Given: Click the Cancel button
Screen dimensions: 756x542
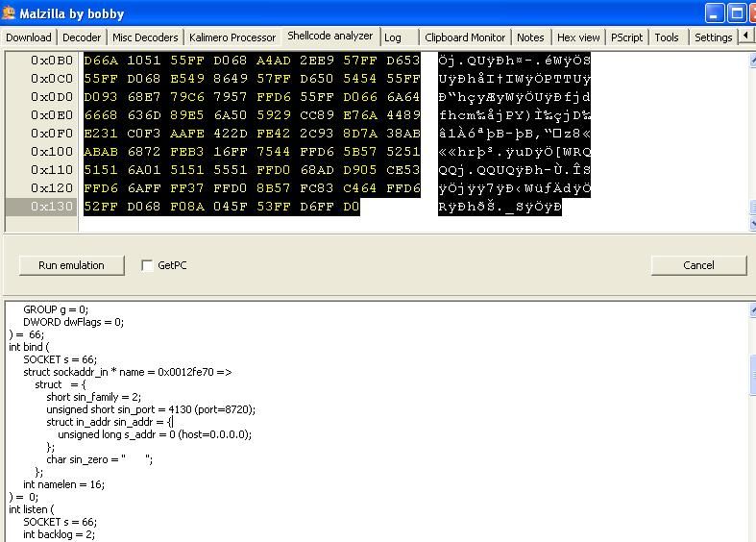Looking at the screenshot, I should pyautogui.click(x=698, y=265).
